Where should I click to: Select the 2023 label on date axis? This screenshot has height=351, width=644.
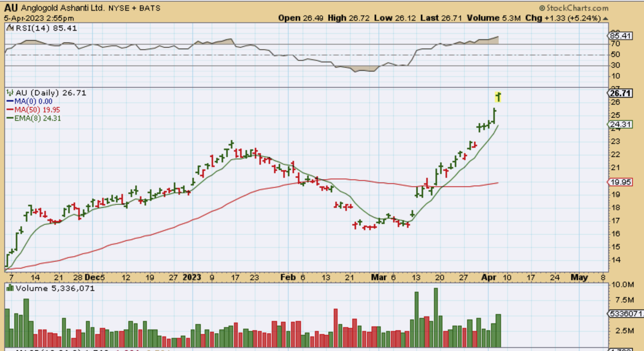[192, 277]
